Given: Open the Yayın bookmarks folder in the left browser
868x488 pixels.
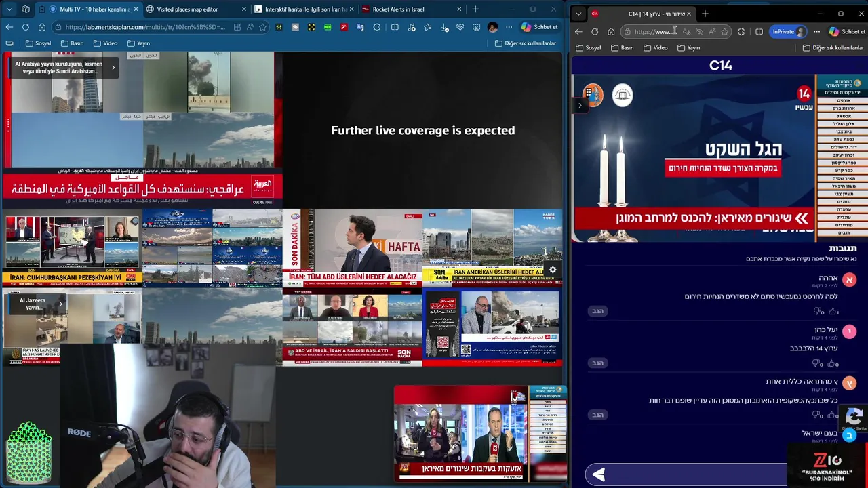Looking at the screenshot, I should click(138, 43).
